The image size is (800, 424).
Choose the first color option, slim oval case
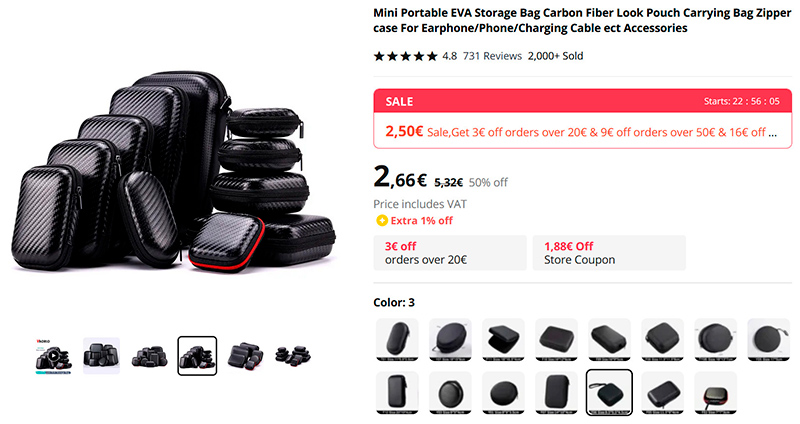point(397,339)
